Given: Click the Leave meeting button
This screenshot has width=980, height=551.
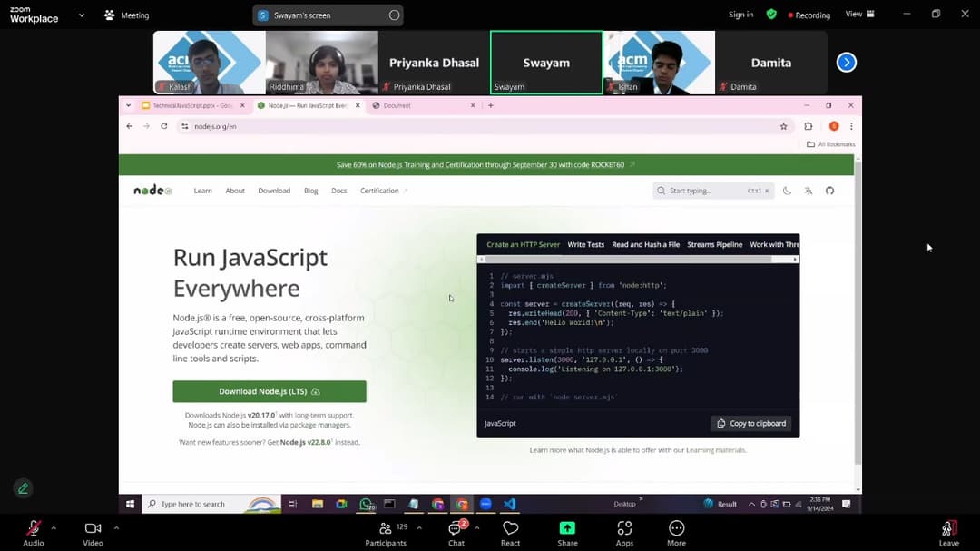Looking at the screenshot, I should [x=949, y=533].
